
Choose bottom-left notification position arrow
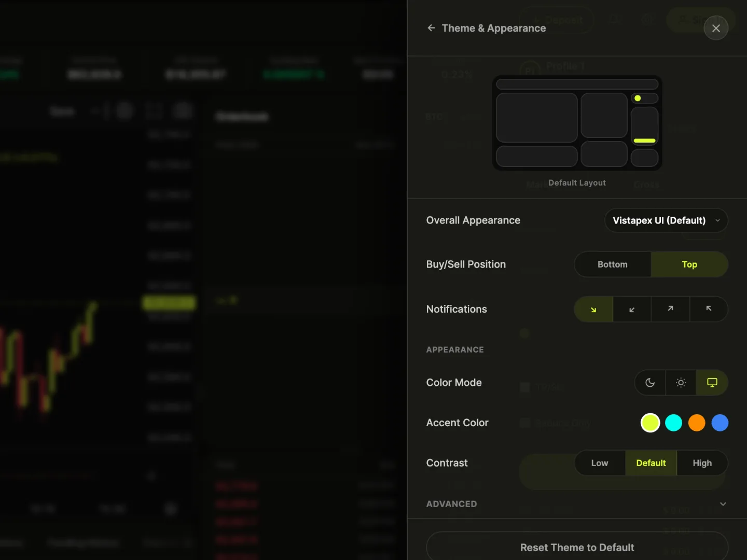tap(632, 309)
